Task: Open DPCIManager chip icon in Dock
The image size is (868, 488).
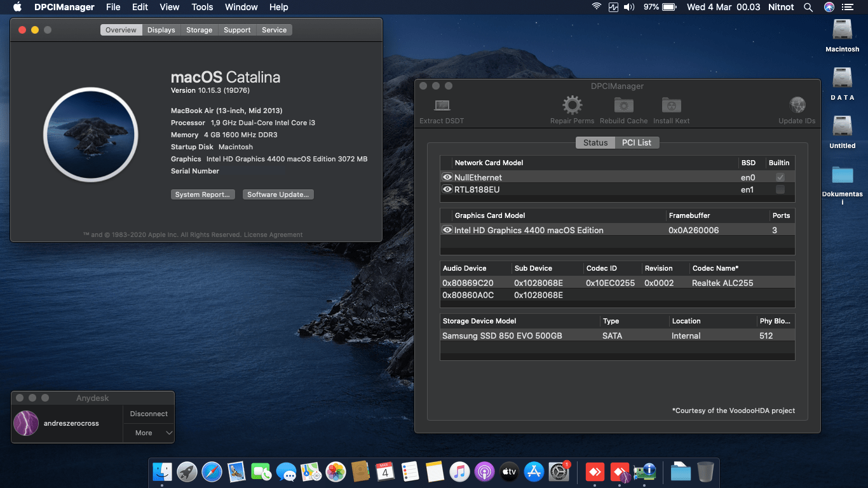Action: tap(646, 471)
